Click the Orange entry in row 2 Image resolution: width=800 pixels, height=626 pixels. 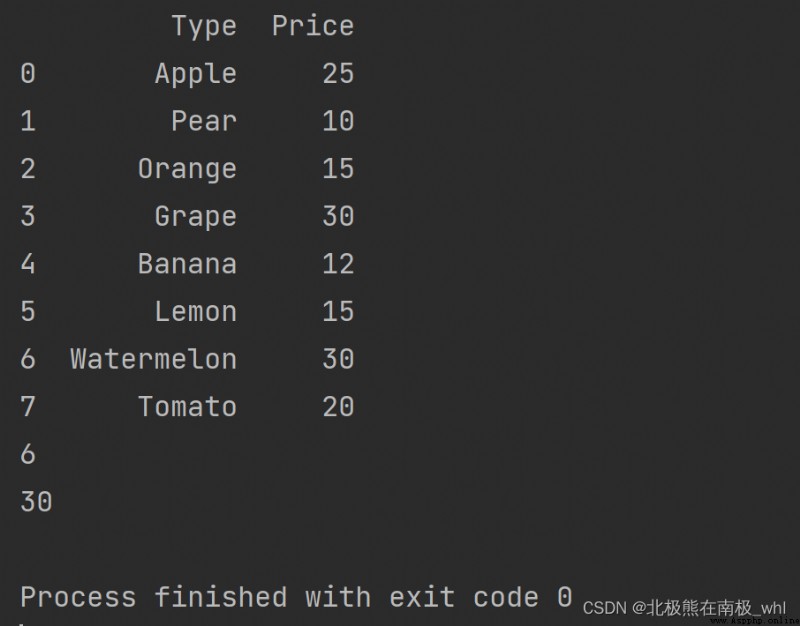[x=187, y=169]
